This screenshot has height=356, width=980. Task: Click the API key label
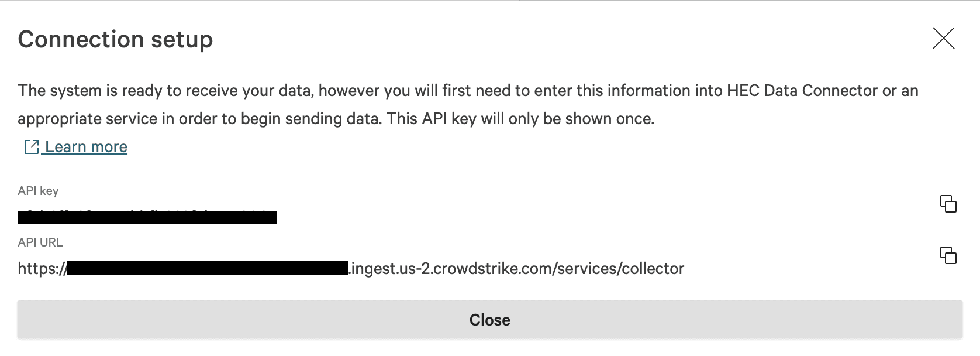(38, 191)
